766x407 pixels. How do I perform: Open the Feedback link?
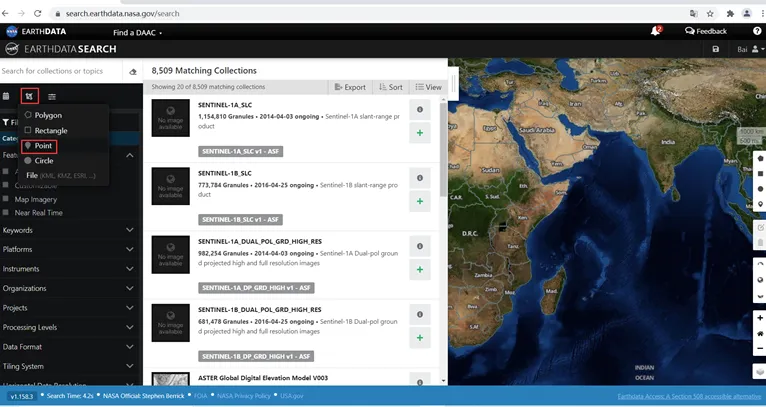click(x=706, y=31)
